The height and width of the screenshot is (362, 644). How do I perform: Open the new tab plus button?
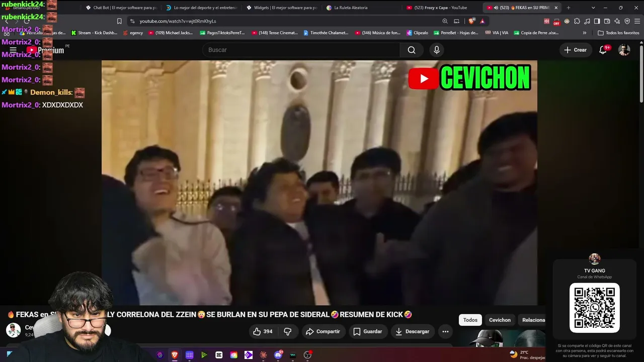(569, 8)
